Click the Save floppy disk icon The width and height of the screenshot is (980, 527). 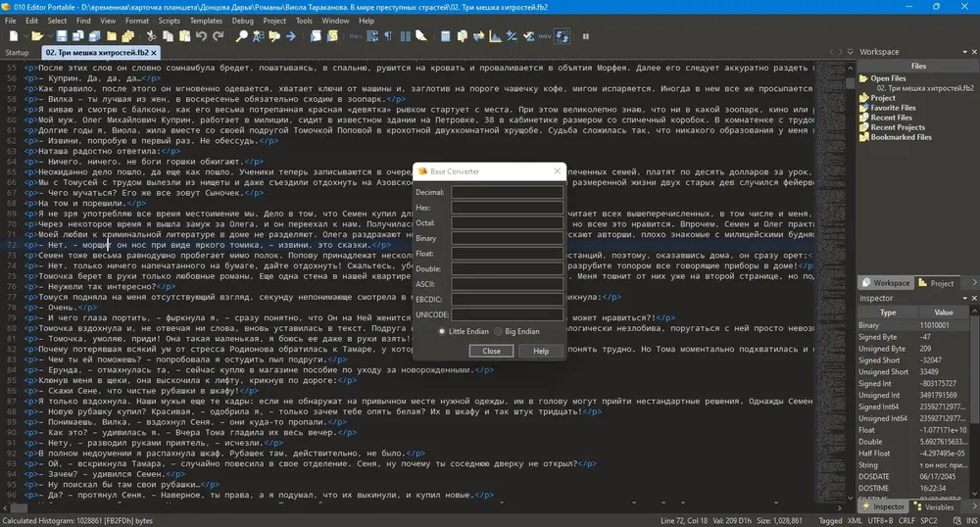62,36
